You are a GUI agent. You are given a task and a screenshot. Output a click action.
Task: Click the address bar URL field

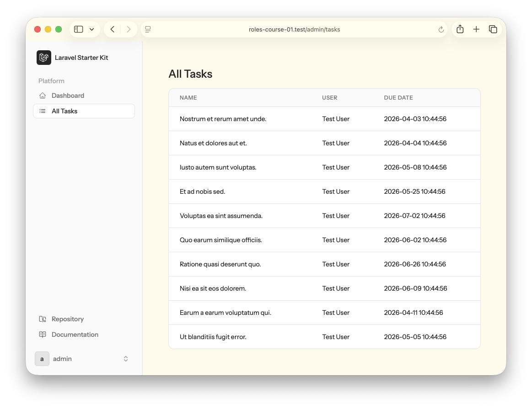tap(294, 29)
